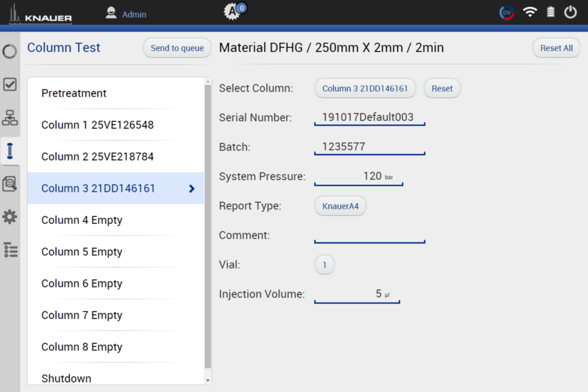Select Column 6 Empty

pos(116,284)
